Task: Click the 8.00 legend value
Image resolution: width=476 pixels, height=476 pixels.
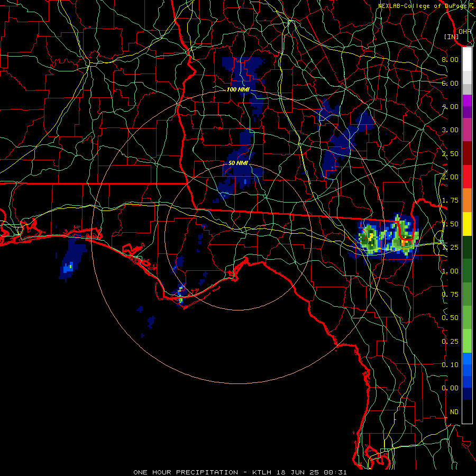Action: click(x=450, y=59)
